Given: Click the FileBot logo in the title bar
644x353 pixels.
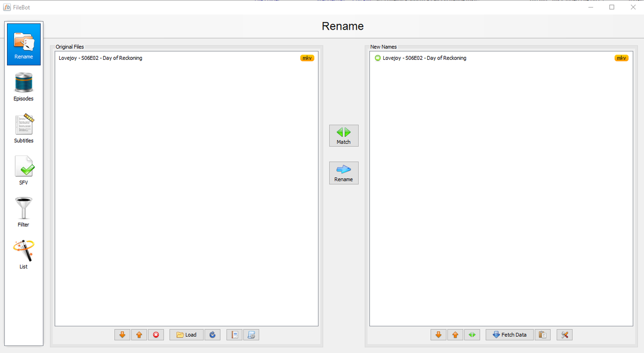Looking at the screenshot, I should [7, 7].
